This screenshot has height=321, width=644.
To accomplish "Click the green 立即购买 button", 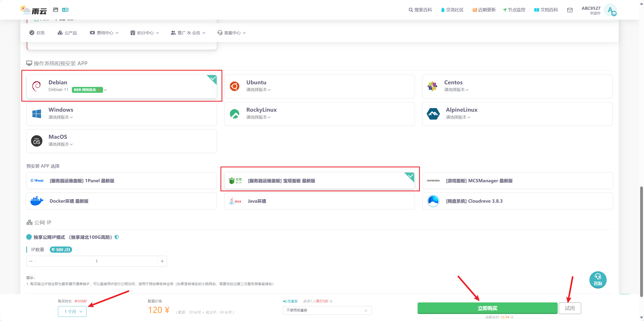I will point(487,308).
